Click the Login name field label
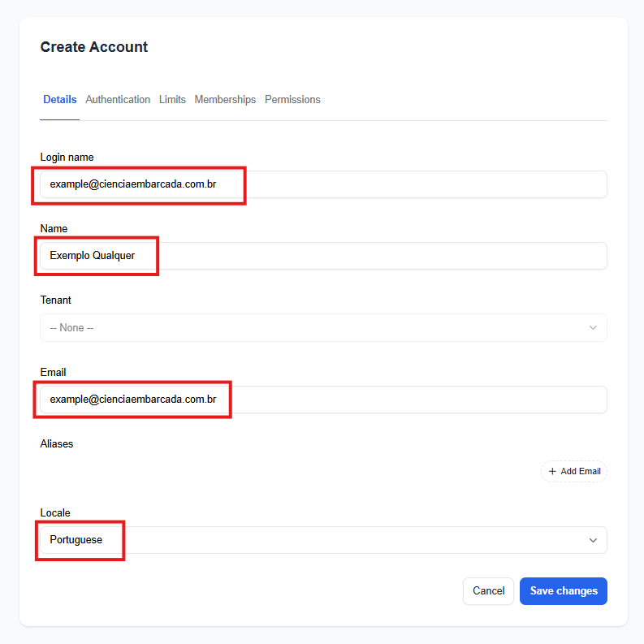The width and height of the screenshot is (644, 644). click(67, 157)
